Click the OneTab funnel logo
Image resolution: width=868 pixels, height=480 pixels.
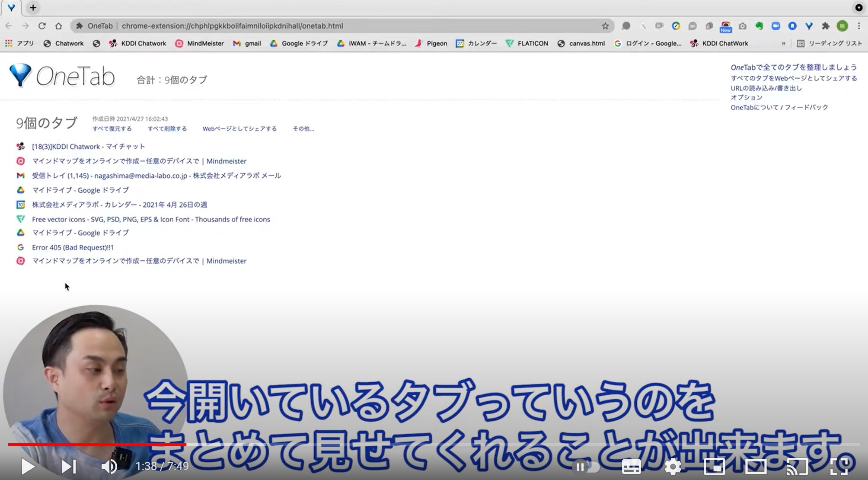(20, 75)
